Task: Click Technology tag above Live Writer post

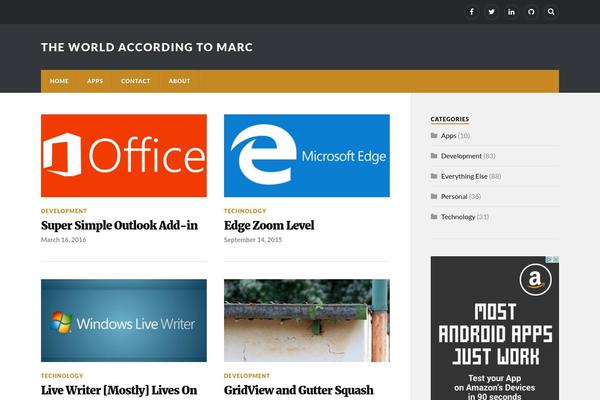Action: 62,376
